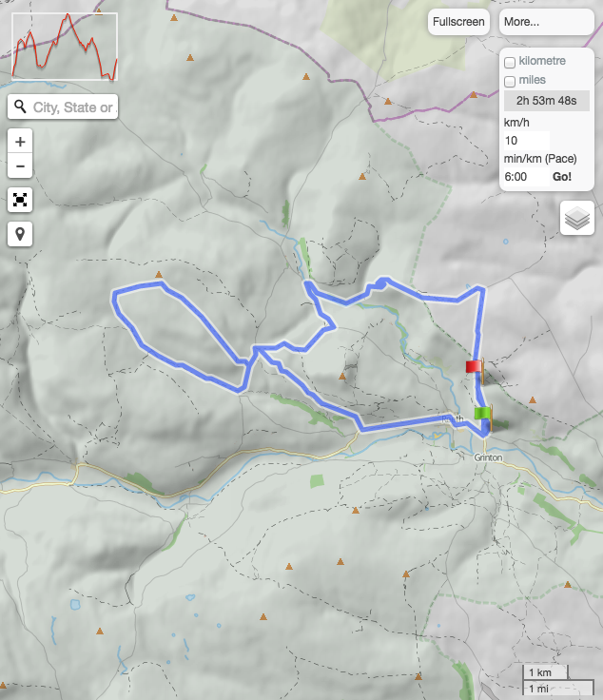Click the 2h 53m 48s duration display

point(546,101)
